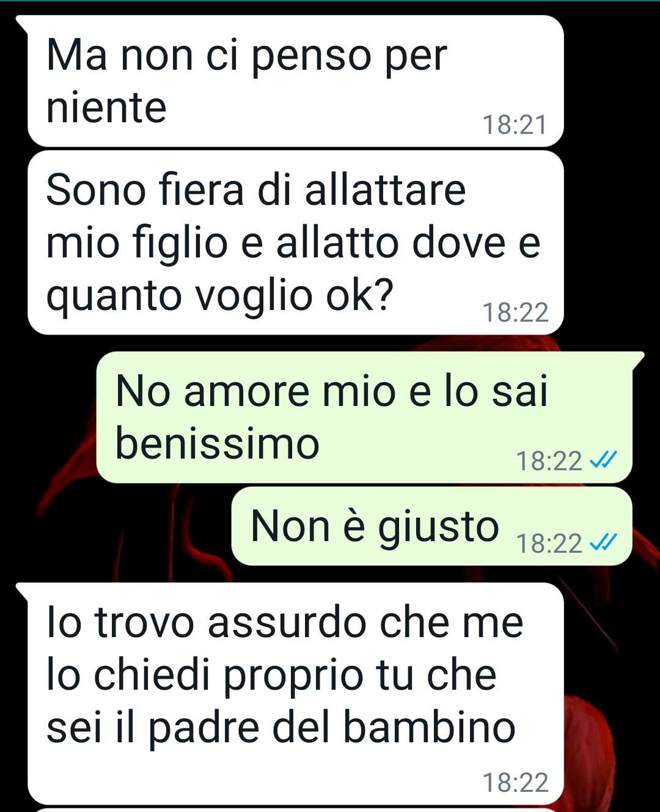The image size is (660, 812).
Task: Click the 18:22 timestamp in the "benissimo" bubble
Action: coord(549,460)
